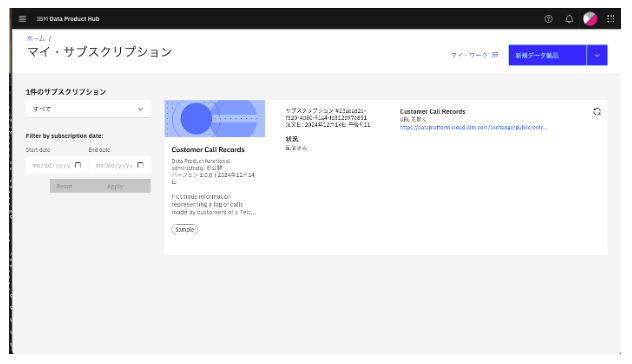Open the すべて filter dropdown

(x=88, y=109)
